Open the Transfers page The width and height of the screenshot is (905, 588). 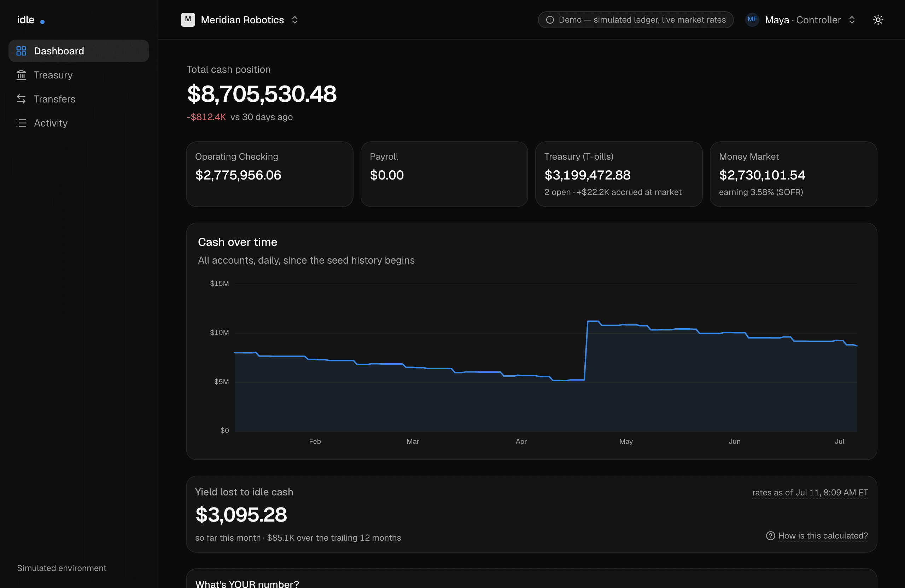click(79, 99)
